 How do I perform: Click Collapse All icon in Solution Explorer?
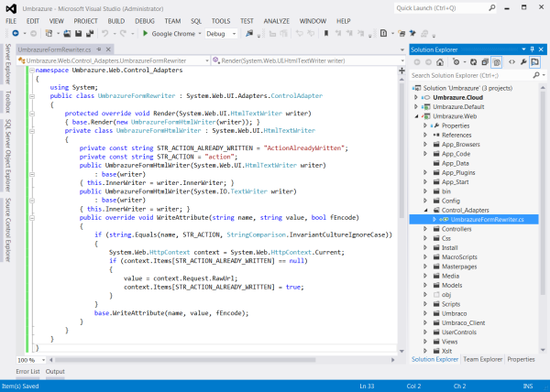pos(483,61)
